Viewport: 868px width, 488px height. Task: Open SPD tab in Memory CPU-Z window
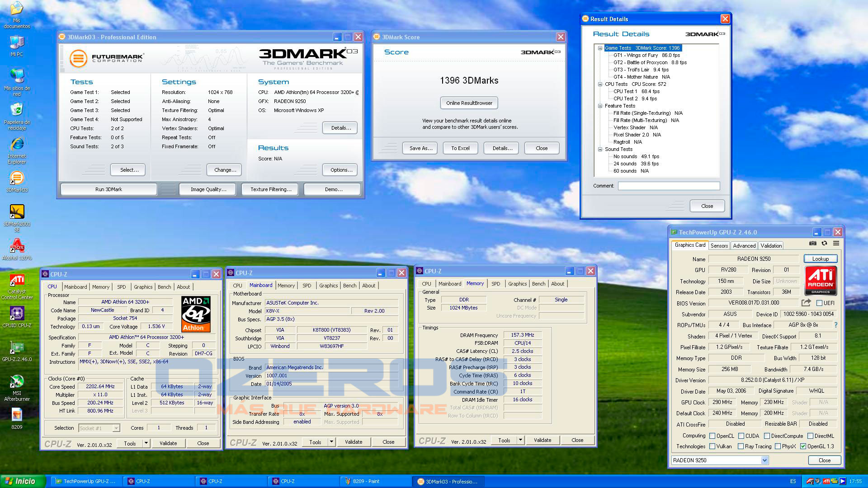coord(495,284)
